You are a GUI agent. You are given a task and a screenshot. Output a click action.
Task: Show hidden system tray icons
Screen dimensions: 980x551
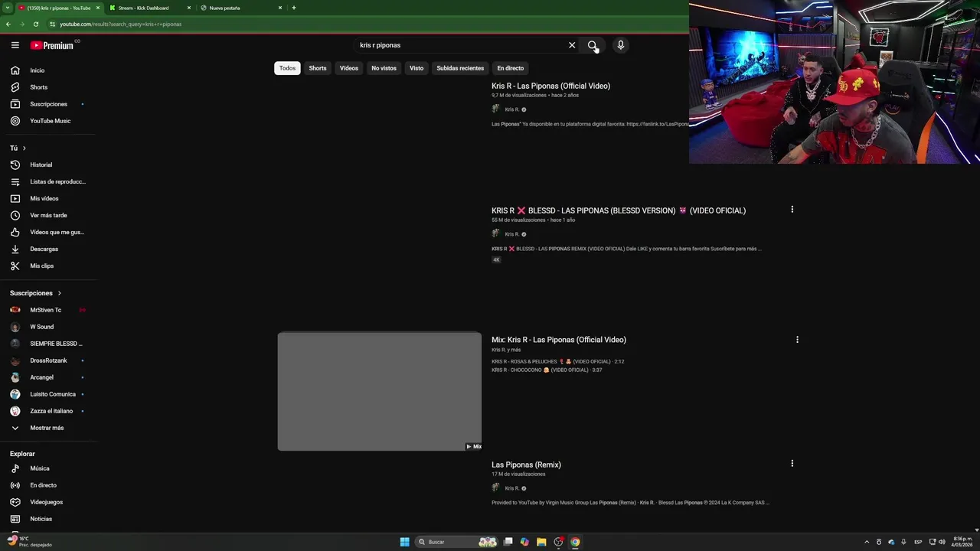(867, 542)
